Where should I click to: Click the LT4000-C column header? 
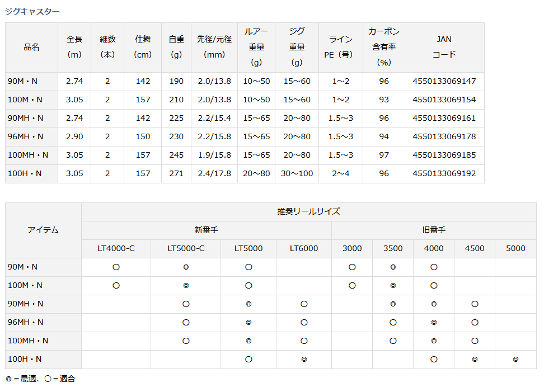coord(116,248)
